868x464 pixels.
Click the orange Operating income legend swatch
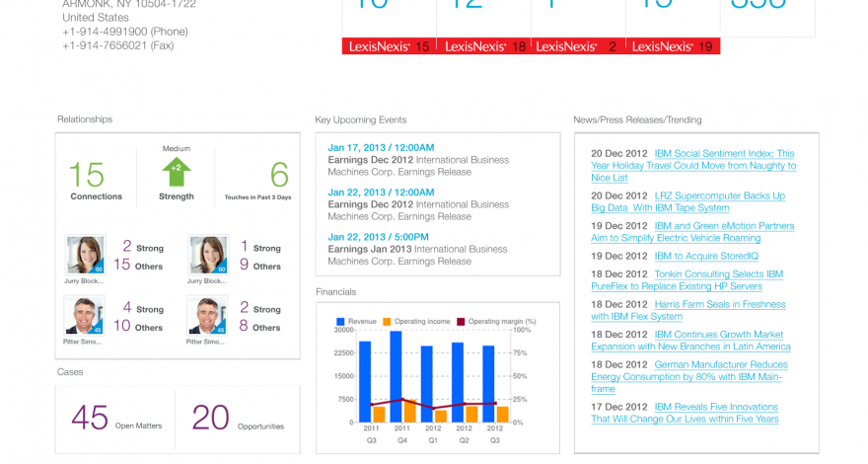click(388, 322)
